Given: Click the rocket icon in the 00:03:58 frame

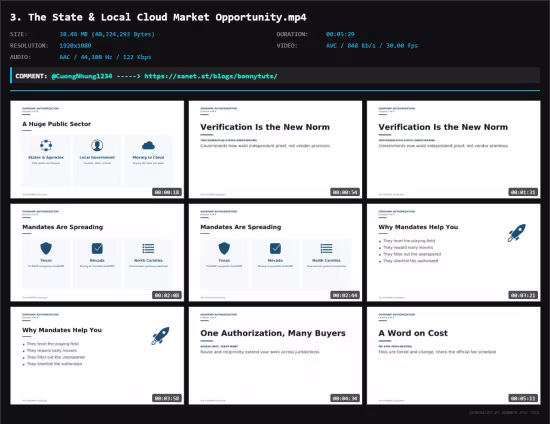Looking at the screenshot, I should coord(160,336).
